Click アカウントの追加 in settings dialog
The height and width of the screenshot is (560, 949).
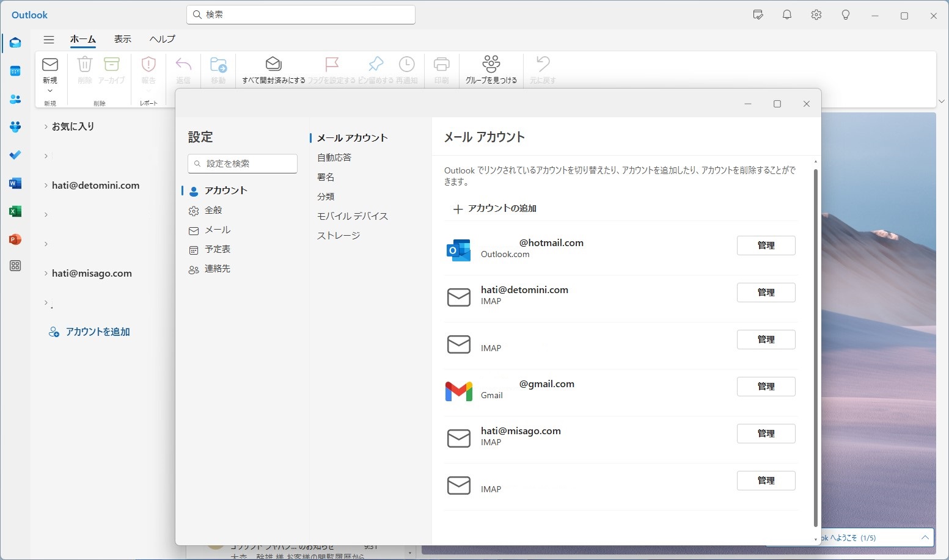[495, 209]
